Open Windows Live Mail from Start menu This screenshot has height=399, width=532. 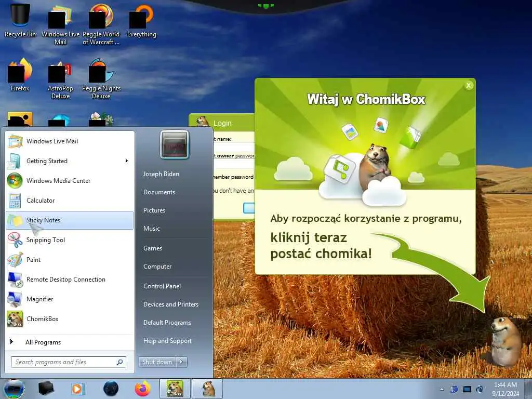(70, 141)
